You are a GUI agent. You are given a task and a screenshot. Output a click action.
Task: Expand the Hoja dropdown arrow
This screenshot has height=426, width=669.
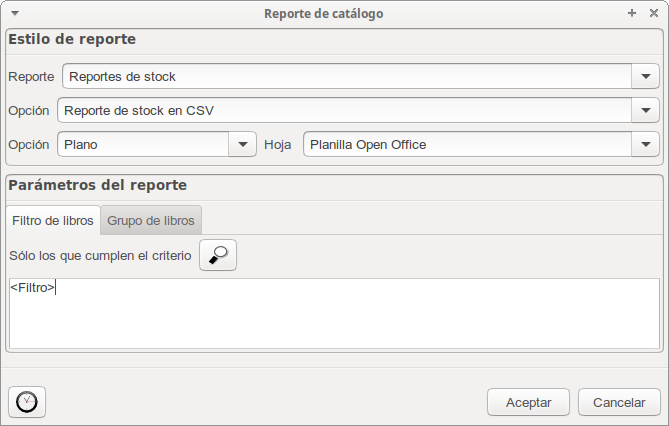coord(646,144)
